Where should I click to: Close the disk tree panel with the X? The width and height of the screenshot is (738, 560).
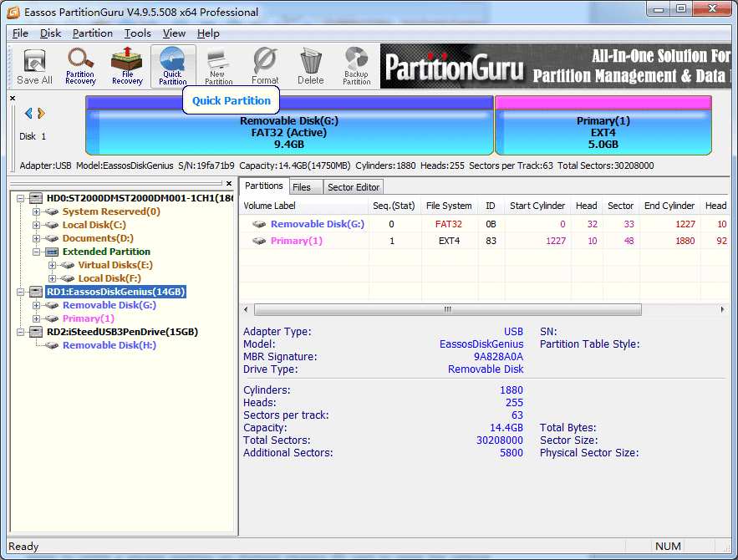[x=229, y=184]
